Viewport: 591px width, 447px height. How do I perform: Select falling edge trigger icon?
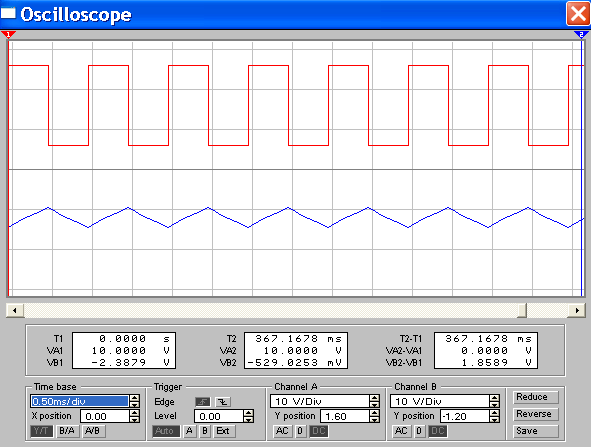pos(223,402)
